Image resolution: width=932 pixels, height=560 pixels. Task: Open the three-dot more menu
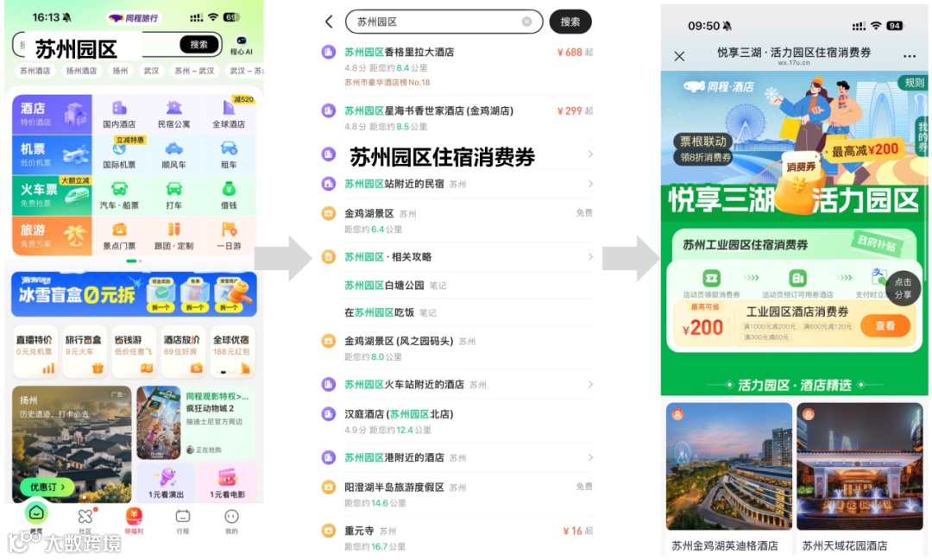(x=910, y=56)
